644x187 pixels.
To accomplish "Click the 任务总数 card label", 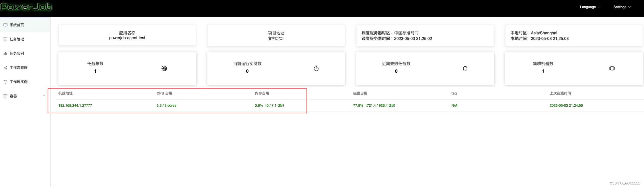I will (95, 64).
